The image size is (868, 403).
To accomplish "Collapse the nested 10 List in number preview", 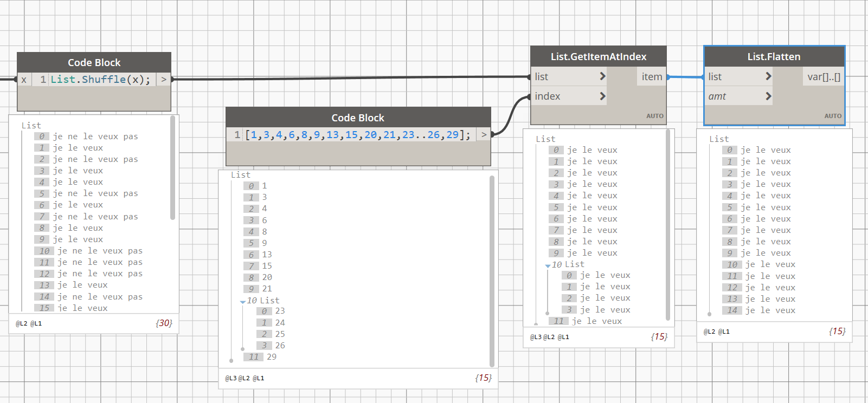I will [242, 302].
